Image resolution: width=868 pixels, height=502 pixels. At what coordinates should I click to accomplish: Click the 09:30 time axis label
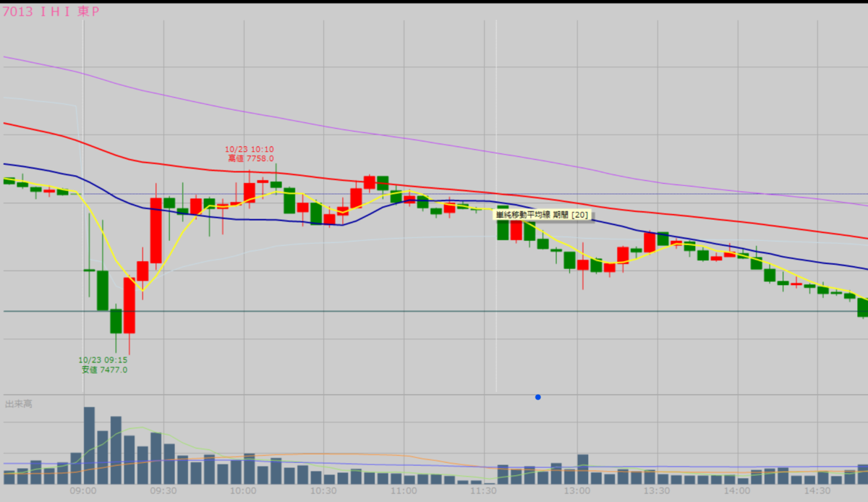(163, 491)
